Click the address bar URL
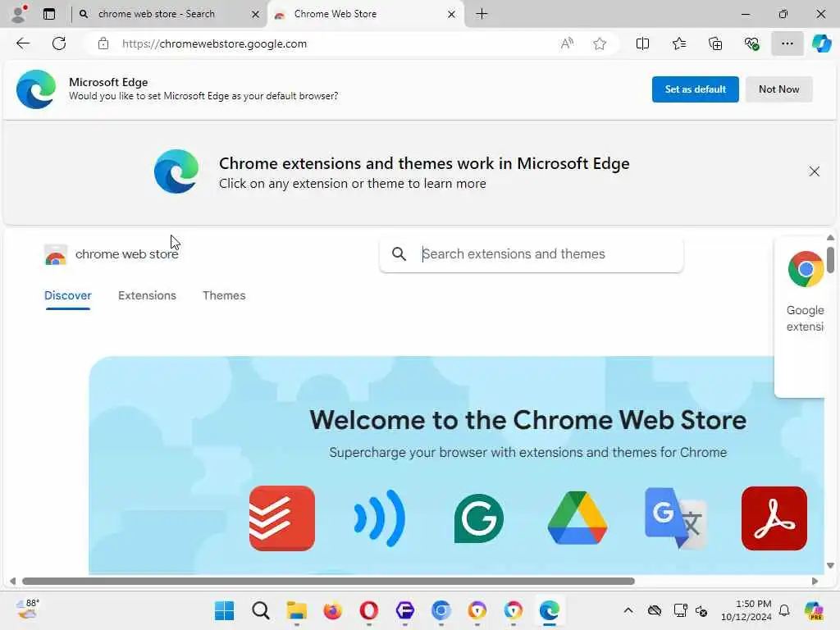The image size is (840, 630). (214, 43)
